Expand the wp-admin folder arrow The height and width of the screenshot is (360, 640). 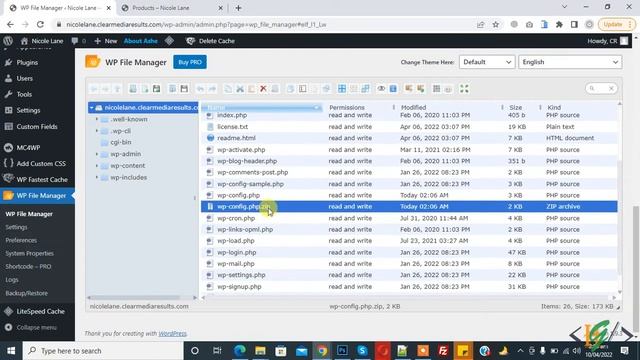click(97, 154)
